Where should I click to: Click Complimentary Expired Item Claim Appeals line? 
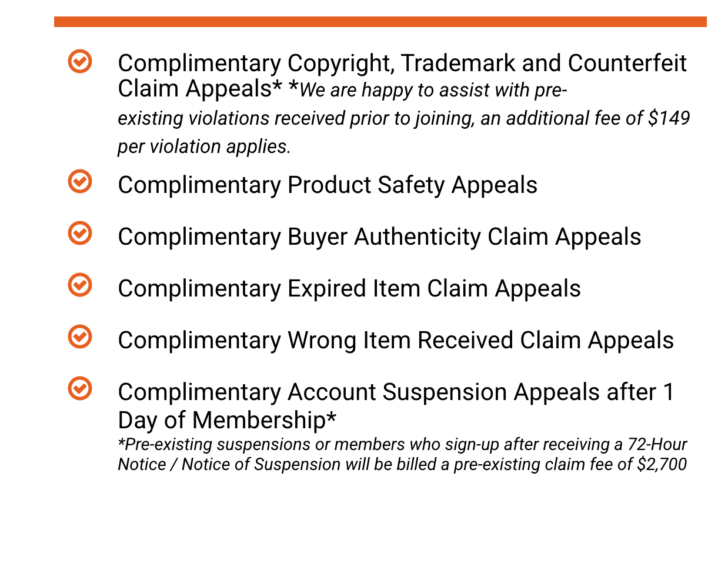pyautogui.click(x=349, y=288)
